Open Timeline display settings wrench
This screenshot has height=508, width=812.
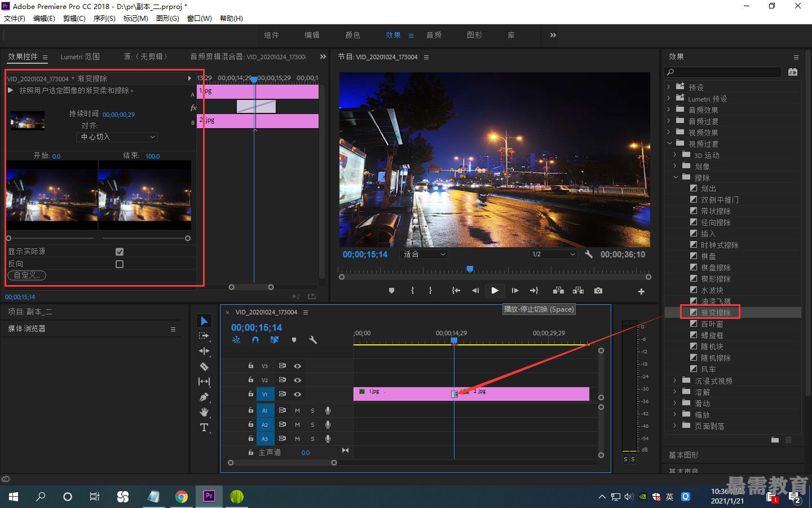tap(313, 340)
